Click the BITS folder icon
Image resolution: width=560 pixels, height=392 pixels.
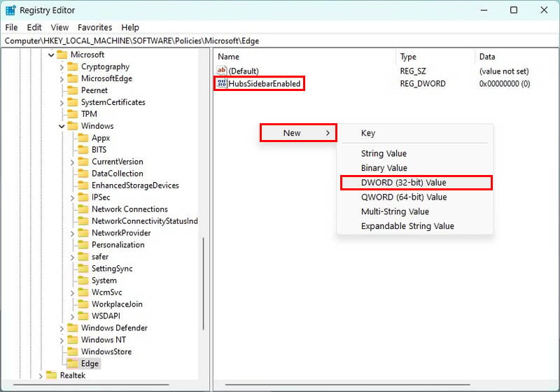click(x=83, y=150)
